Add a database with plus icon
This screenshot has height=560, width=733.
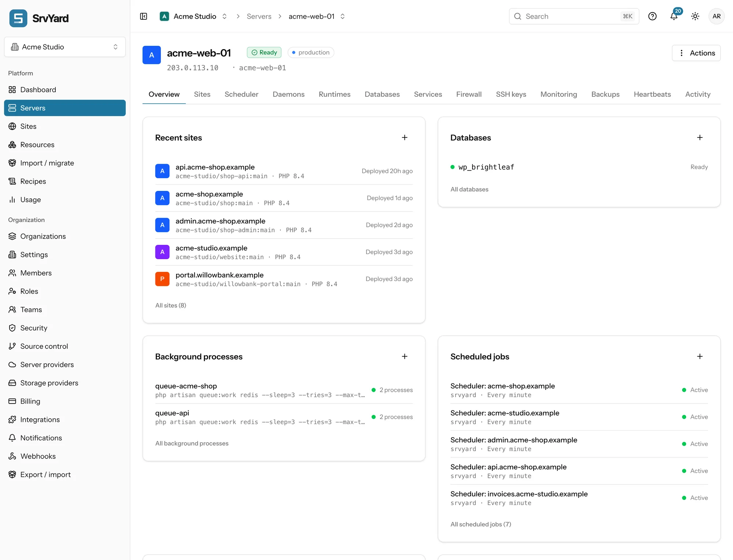pyautogui.click(x=700, y=138)
